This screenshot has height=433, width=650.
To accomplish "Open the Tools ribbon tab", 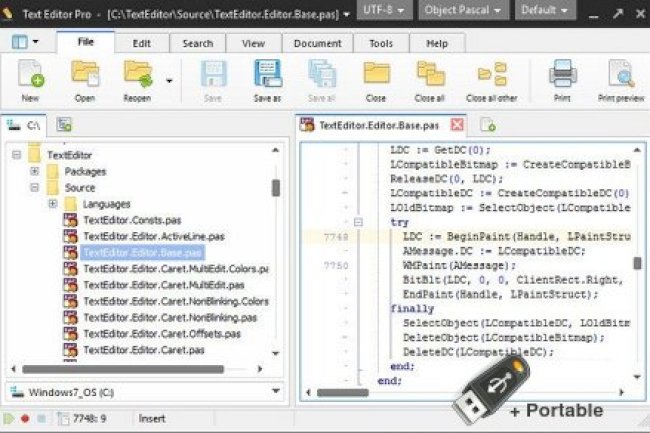I will click(380, 44).
